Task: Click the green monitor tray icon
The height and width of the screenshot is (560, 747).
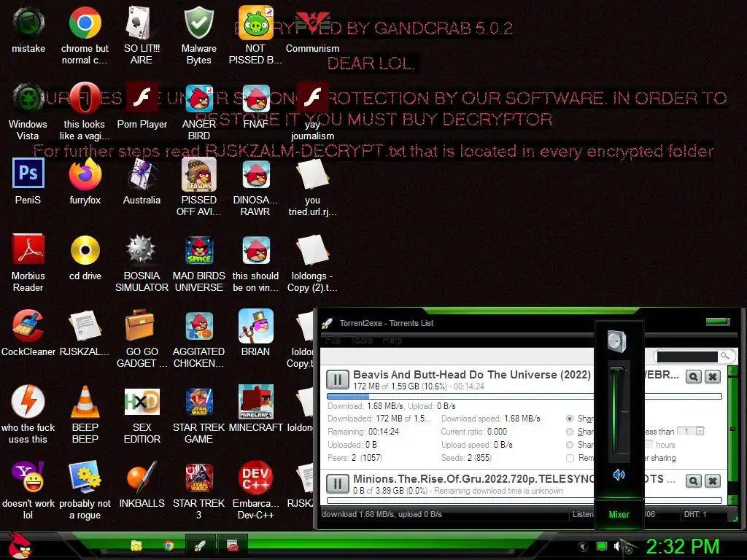Action: [602, 547]
